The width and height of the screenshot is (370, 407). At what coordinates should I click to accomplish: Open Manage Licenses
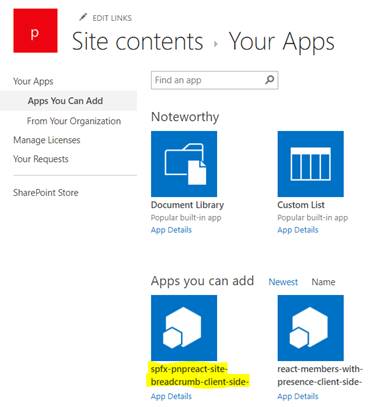click(x=47, y=140)
